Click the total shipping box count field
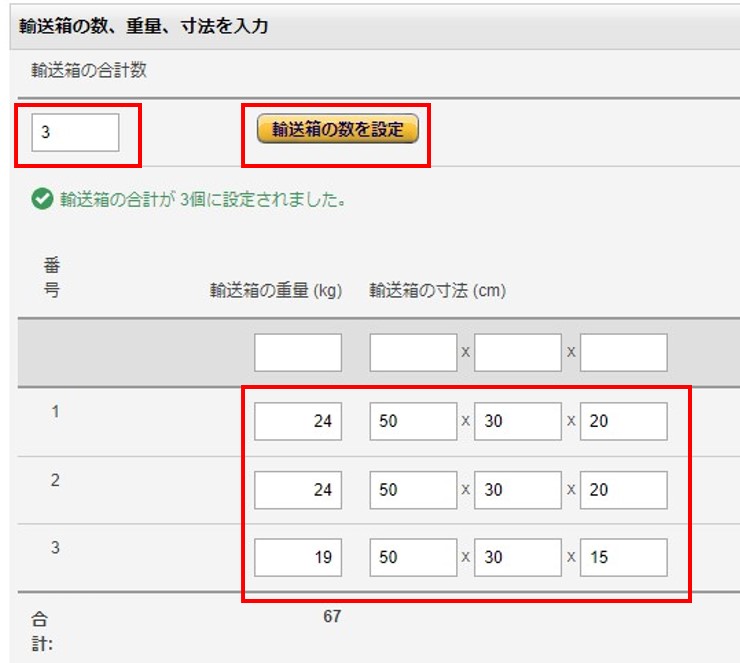Screen dimensions: 740x663 pyautogui.click(x=75, y=132)
